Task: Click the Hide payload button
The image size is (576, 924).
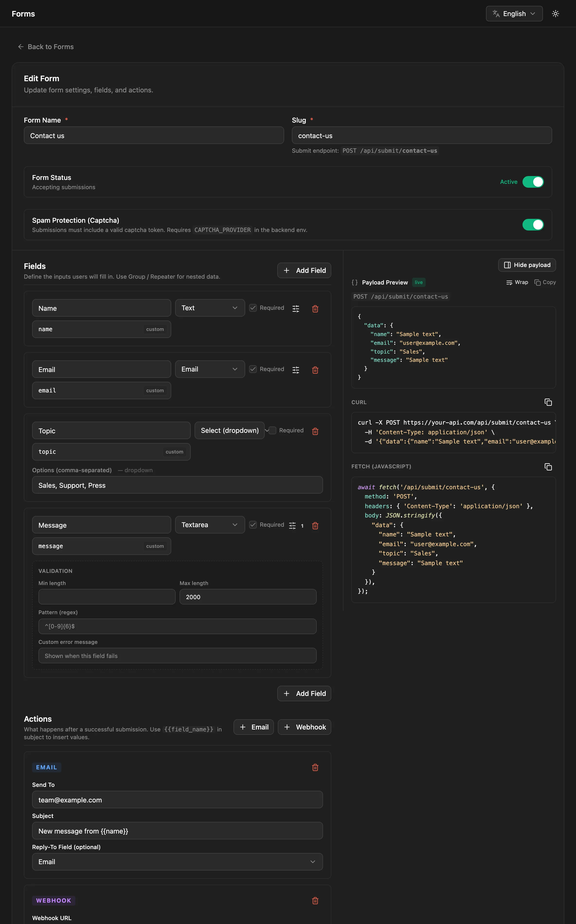Action: tap(527, 265)
